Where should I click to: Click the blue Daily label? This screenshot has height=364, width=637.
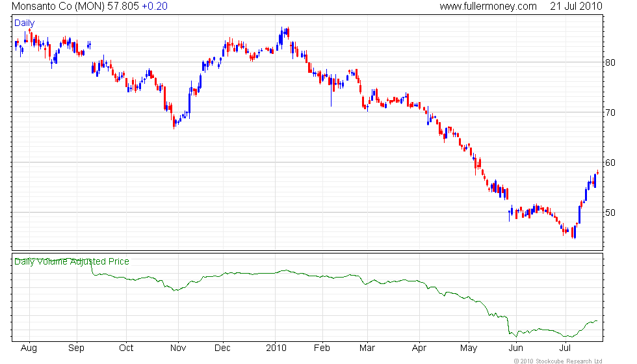click(25, 23)
